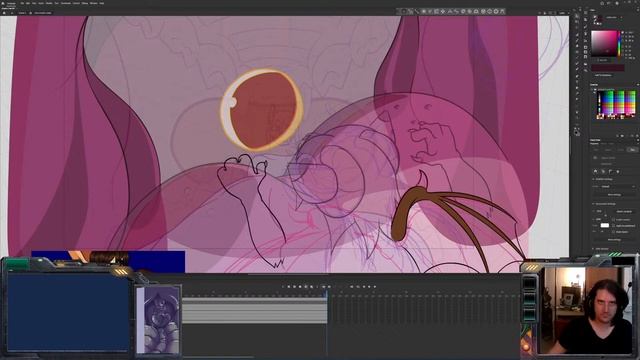Switch to the Doc tab in Properties
This screenshot has height=360, width=640.
pos(633,150)
